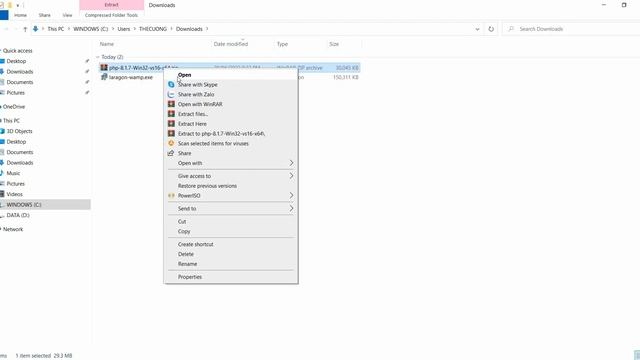Click the Downloads arrow icon in address bar
Screen dimensions: 640x360
[x=36, y=29]
